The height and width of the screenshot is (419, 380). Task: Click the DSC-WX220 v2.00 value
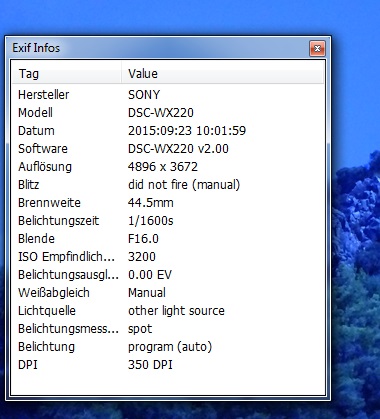point(178,149)
